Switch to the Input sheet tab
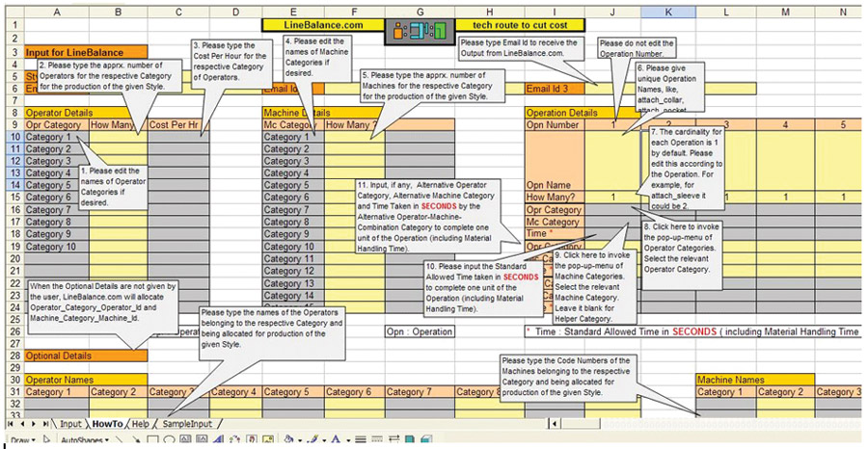868x449 pixels. tap(70, 424)
